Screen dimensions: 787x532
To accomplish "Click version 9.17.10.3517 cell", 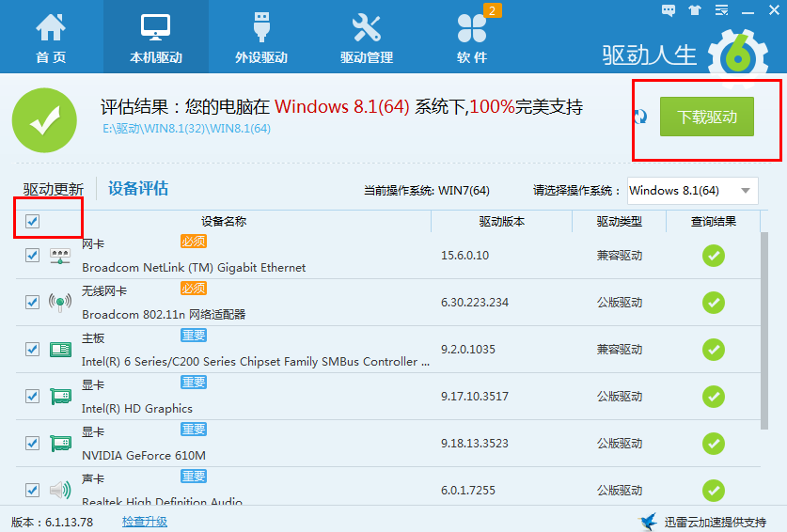I will 475,397.
